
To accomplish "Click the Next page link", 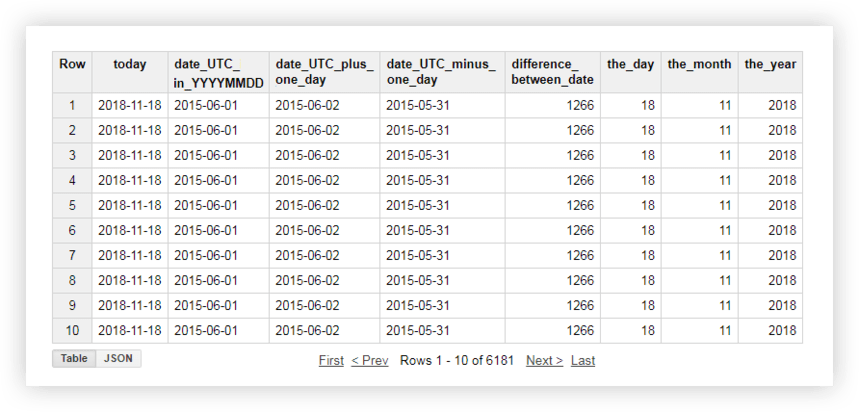I will click(544, 360).
